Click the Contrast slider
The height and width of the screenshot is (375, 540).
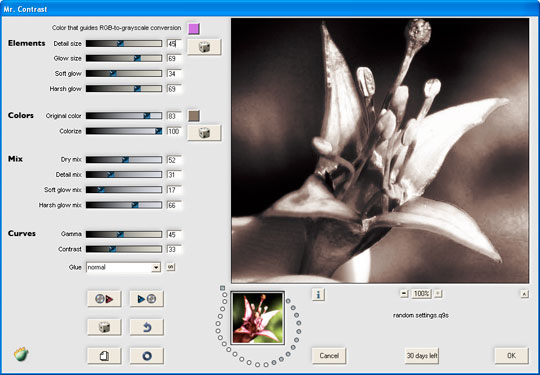(x=124, y=249)
